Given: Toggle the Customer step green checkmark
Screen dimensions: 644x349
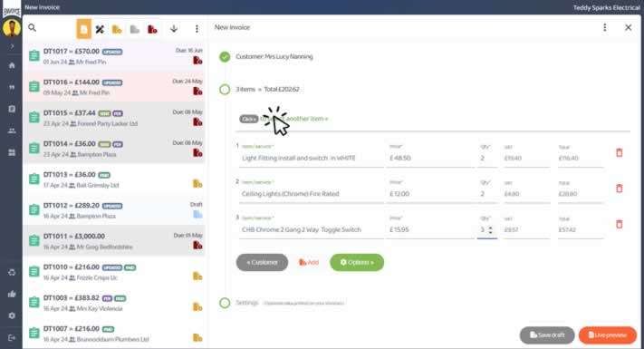Looking at the screenshot, I should pyautogui.click(x=225, y=57).
